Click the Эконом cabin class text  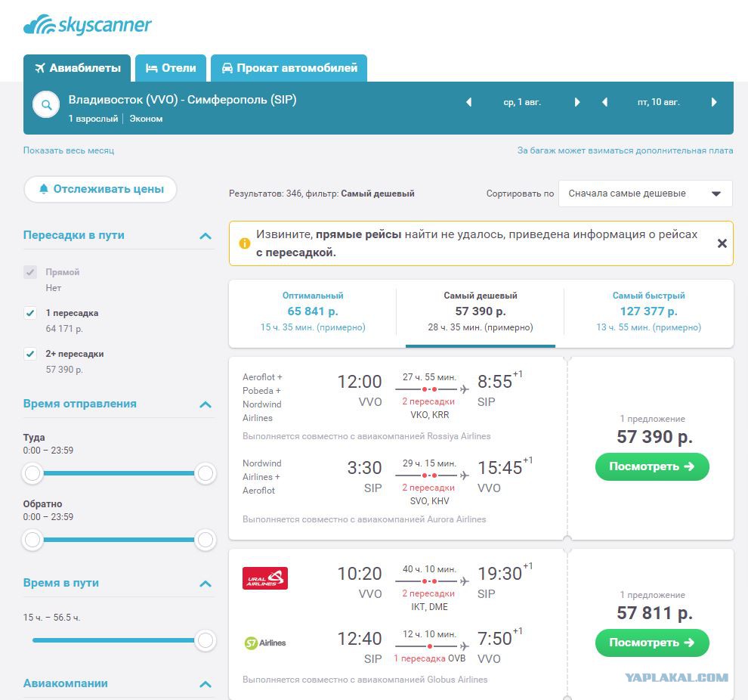[x=146, y=119]
